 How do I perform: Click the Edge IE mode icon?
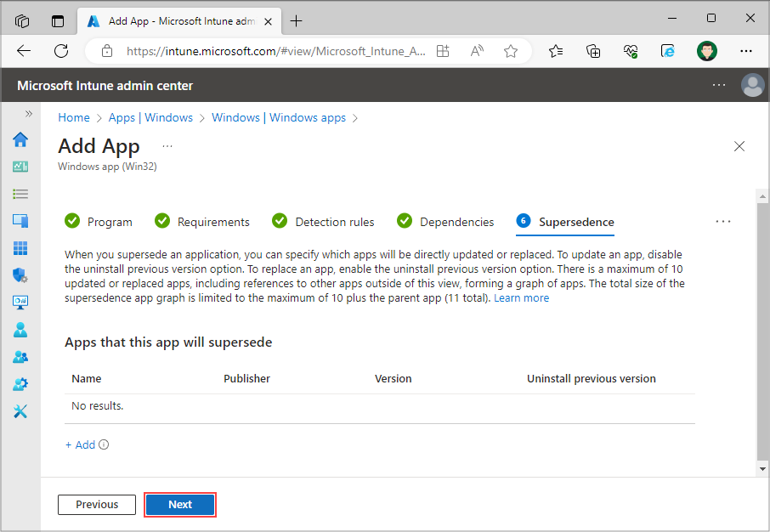click(668, 51)
